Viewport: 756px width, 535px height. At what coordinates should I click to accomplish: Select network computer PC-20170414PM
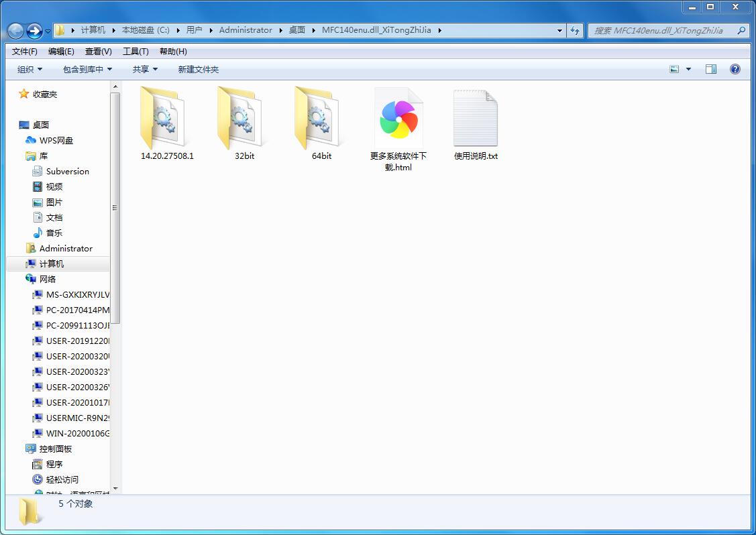click(x=78, y=310)
